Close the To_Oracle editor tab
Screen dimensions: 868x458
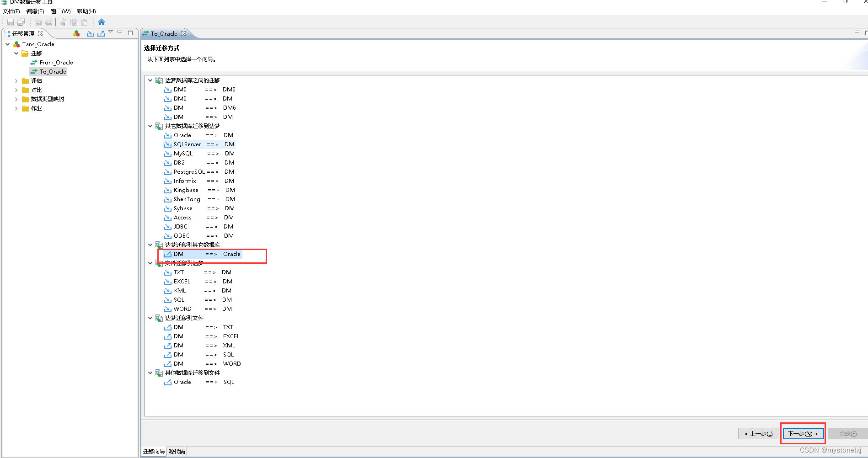point(183,33)
